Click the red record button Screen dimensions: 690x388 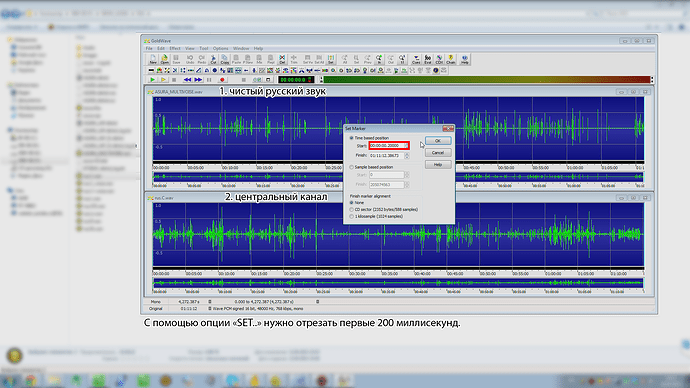[222, 80]
